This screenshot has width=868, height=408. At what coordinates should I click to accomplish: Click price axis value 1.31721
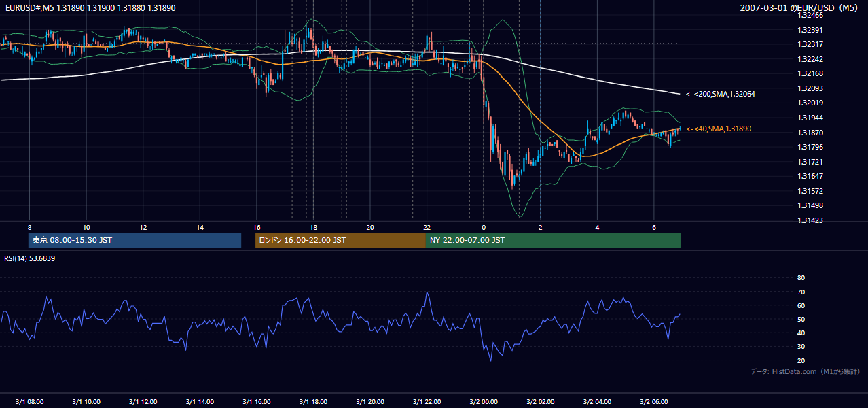(x=810, y=162)
